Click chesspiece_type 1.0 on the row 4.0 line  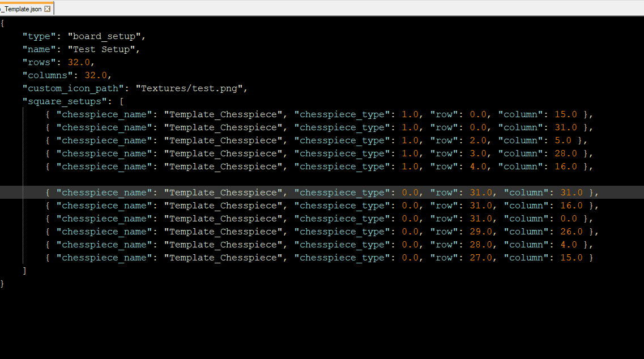coord(410,167)
